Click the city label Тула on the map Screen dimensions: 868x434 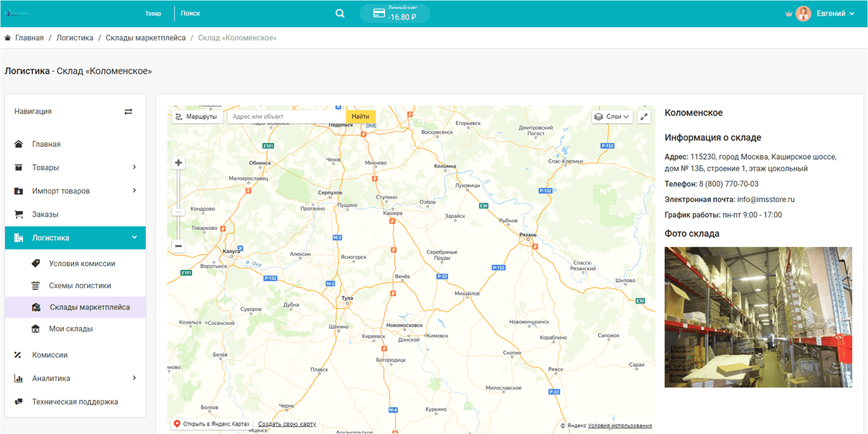coord(347,298)
